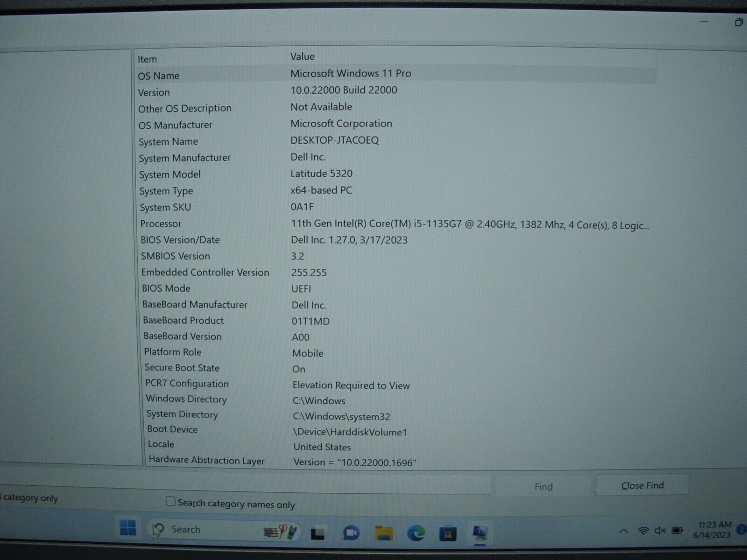Open File Explorer from the taskbar
This screenshot has width=747, height=560.
click(384, 532)
